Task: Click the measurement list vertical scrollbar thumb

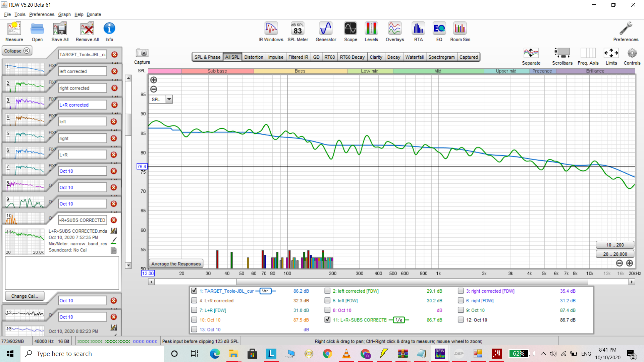Action: (x=128, y=125)
